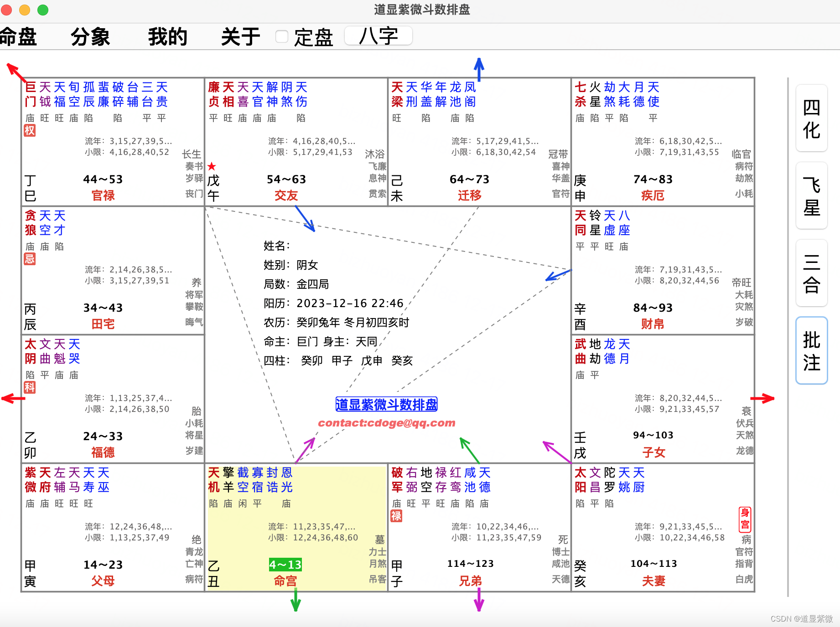The image size is (840, 627).
Task: Click the 34~43 decade range
Action: click(103, 308)
